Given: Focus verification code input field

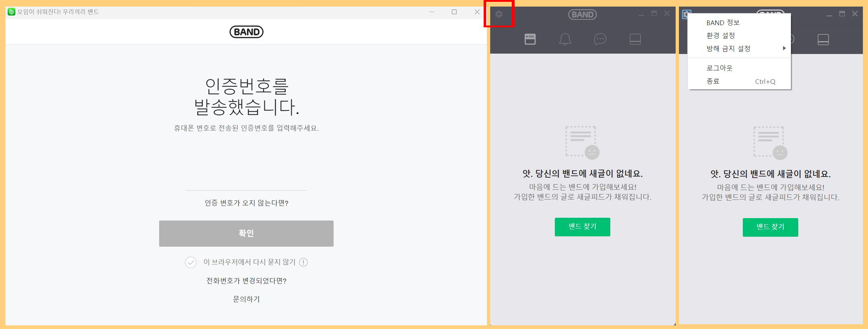Looking at the screenshot, I should pos(246,181).
